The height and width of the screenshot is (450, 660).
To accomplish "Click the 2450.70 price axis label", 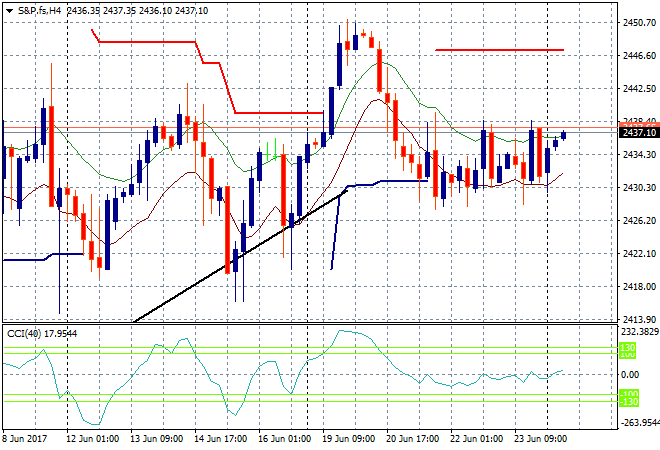I will pos(639,23).
